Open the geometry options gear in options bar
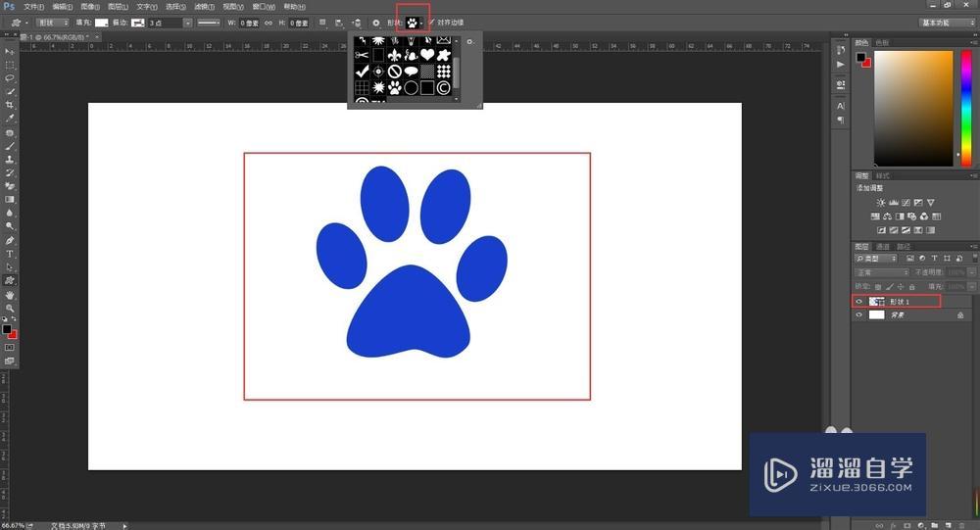 tap(375, 23)
